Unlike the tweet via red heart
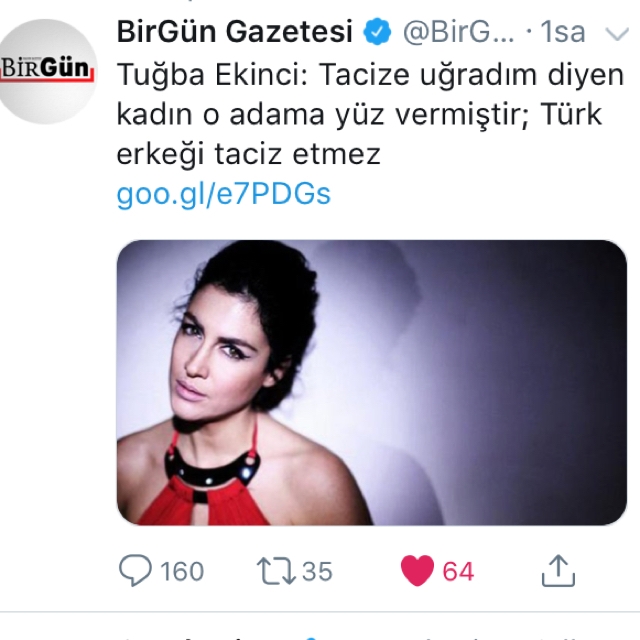 point(417,571)
